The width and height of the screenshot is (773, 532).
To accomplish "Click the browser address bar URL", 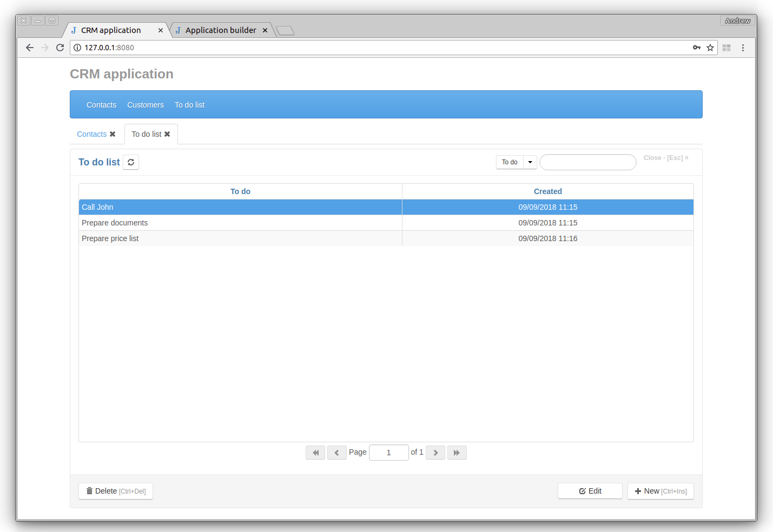I will (109, 48).
